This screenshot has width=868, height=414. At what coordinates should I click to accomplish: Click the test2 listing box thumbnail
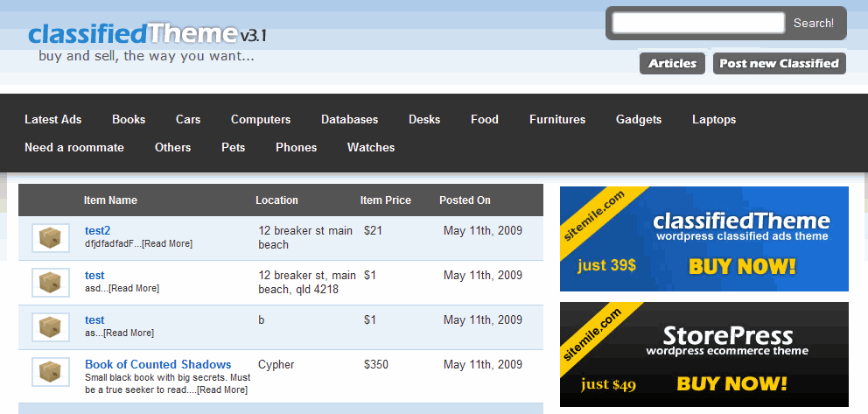[x=51, y=238]
